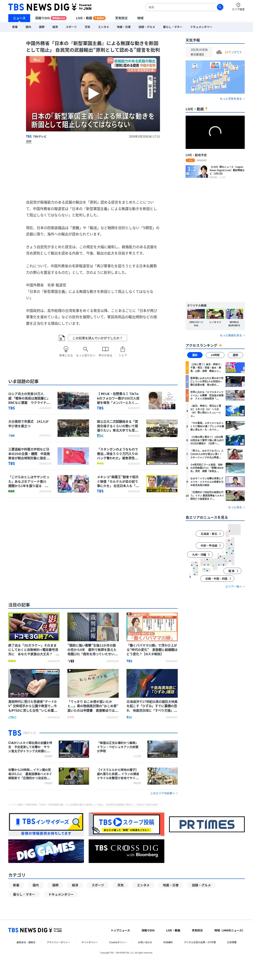The image size is (253, 980).
Task: Open the おこめギフト券 article thumbnail
Action: pos(93,683)
